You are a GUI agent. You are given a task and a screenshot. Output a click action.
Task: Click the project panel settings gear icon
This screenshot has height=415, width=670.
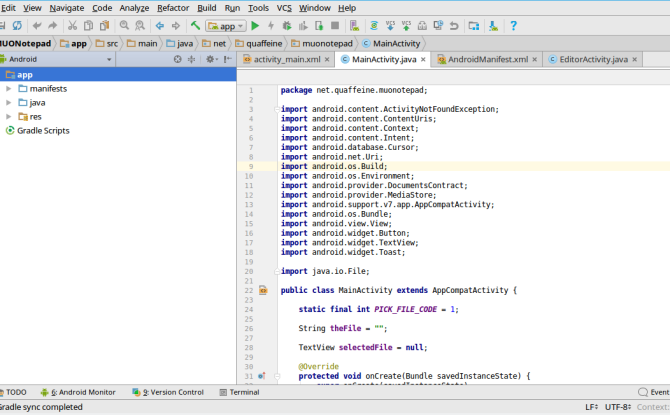point(210,60)
